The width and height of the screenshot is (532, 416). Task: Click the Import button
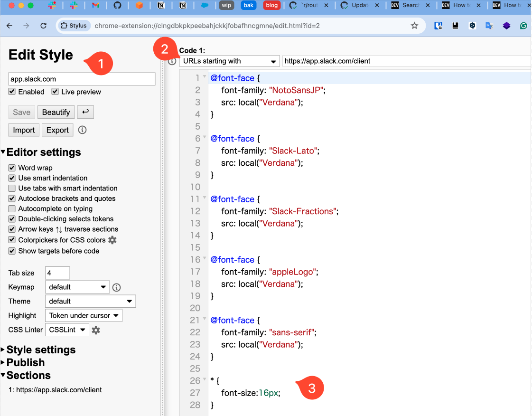24,130
